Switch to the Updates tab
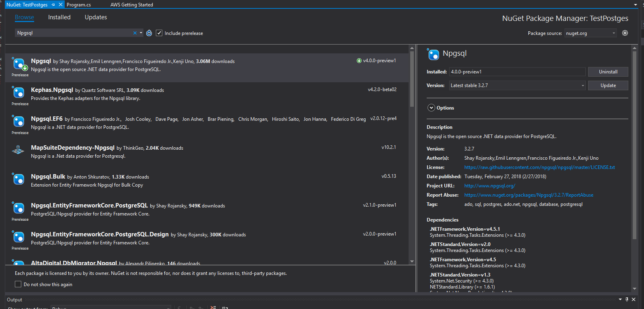The image size is (644, 309). [x=96, y=17]
